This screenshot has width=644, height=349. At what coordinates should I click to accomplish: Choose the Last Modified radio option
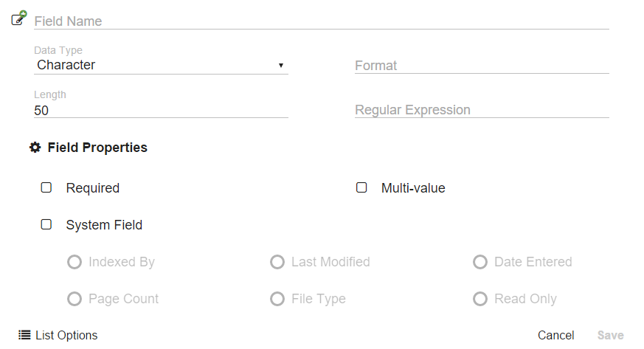pyautogui.click(x=277, y=262)
